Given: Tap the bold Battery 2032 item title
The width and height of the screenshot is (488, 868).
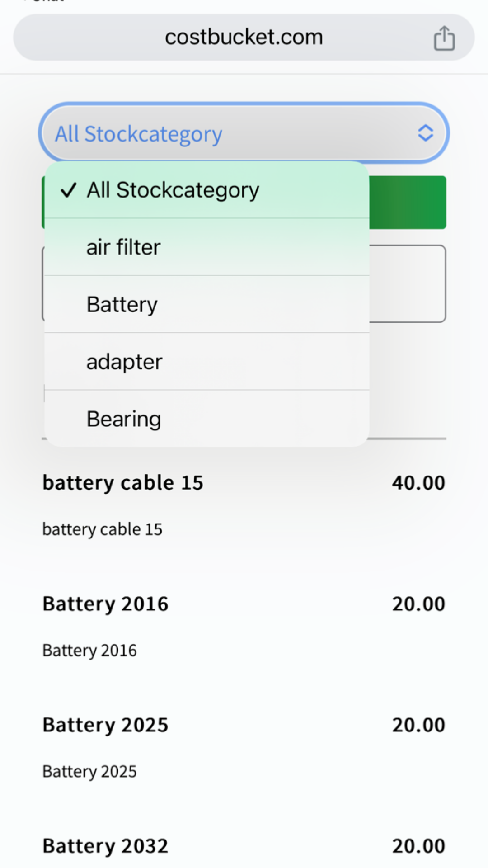Looking at the screenshot, I should click(x=105, y=846).
